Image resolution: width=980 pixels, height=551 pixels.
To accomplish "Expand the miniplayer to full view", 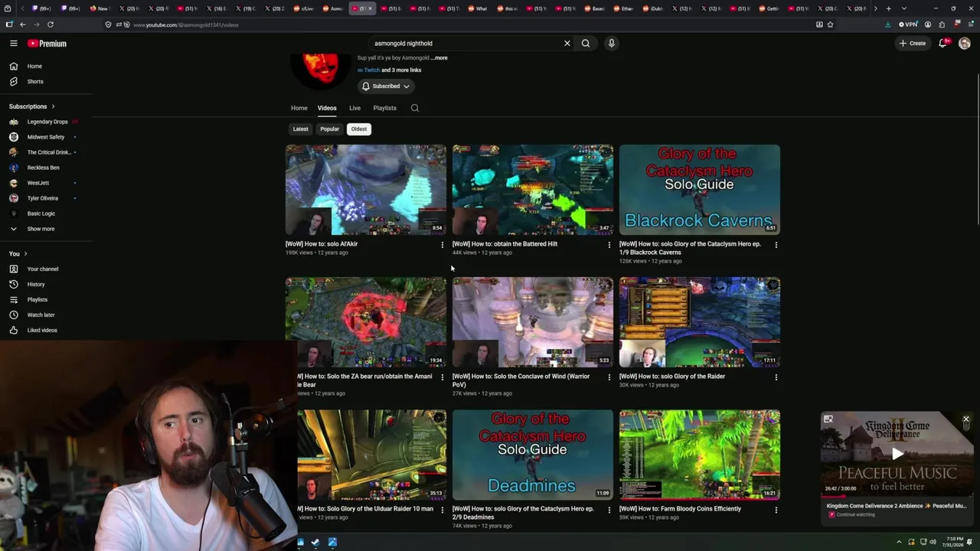I will pyautogui.click(x=828, y=419).
